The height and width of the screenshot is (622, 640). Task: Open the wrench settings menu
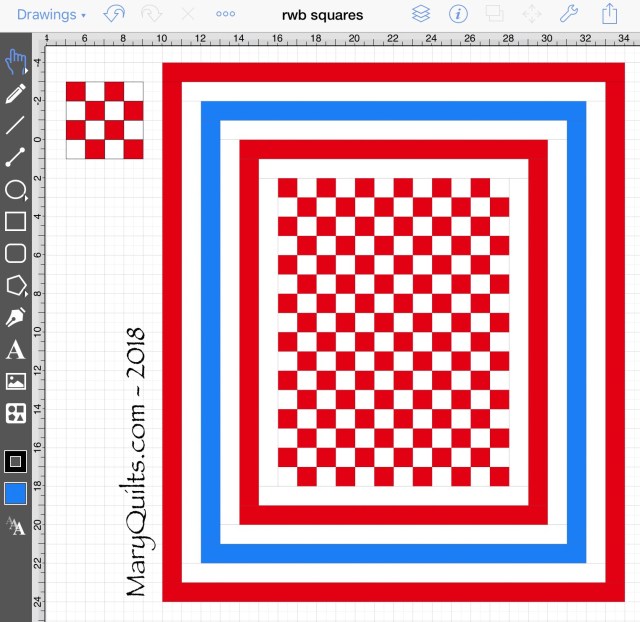coord(568,15)
